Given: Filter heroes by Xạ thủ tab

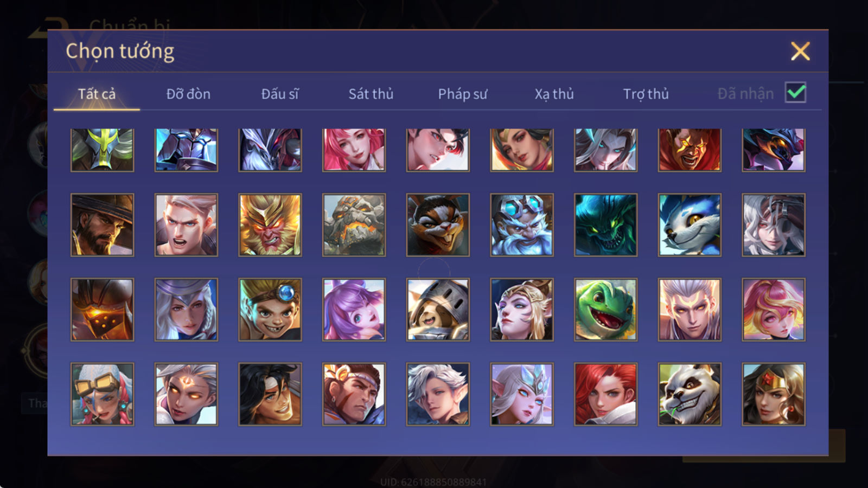Looking at the screenshot, I should pos(554,94).
